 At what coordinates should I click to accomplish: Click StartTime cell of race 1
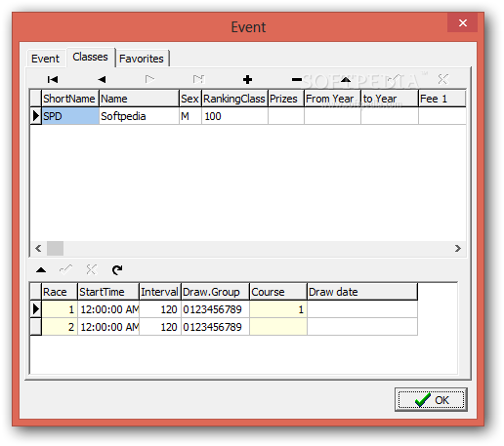(108, 309)
